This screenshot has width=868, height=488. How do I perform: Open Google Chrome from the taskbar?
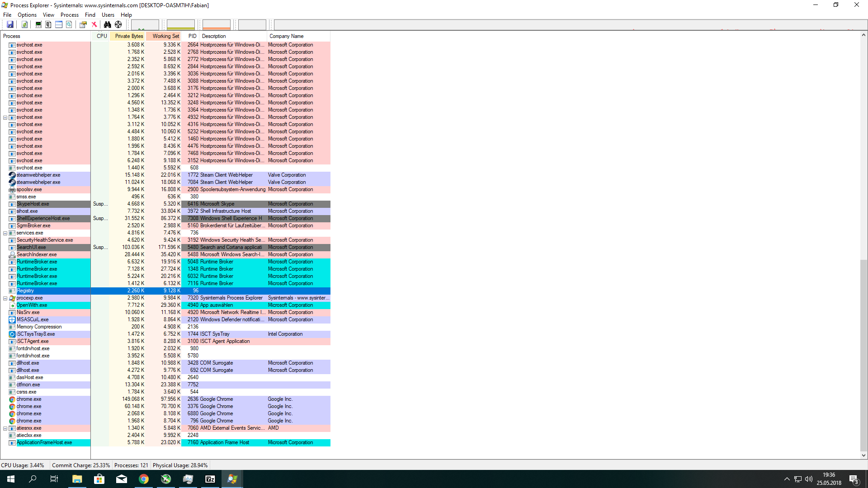tap(144, 479)
